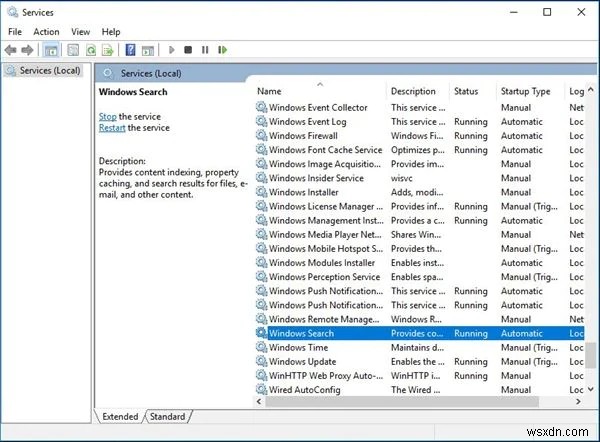Select WinHTTP Web Proxy Auto-... service

(420, 375)
